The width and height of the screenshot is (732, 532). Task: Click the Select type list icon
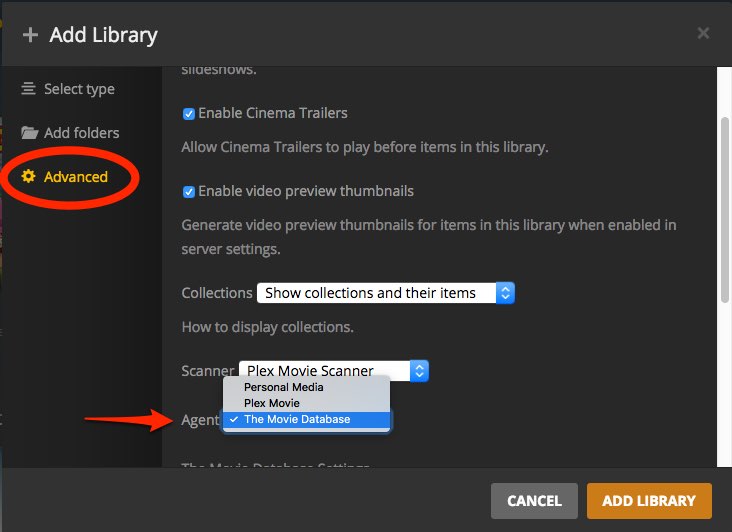[28, 89]
